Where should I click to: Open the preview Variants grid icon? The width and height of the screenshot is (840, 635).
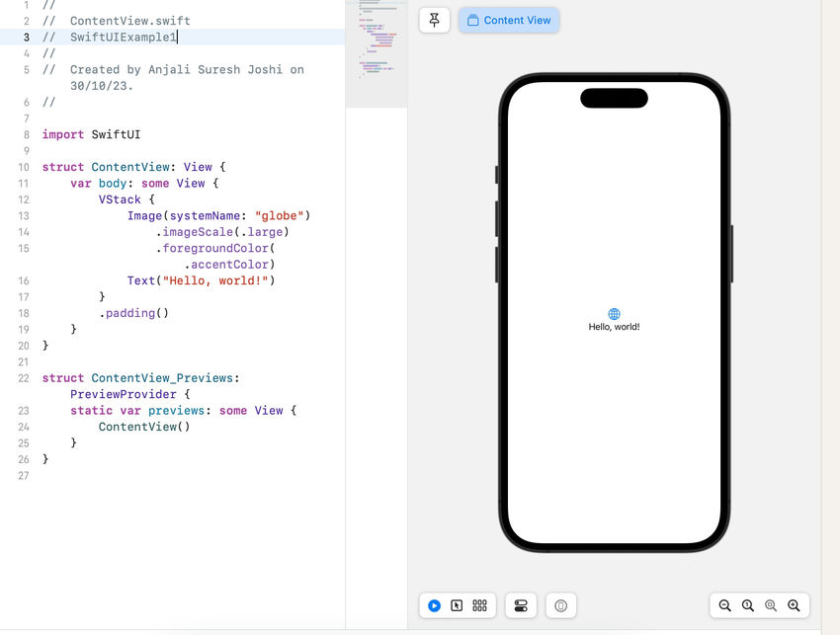[x=479, y=605]
